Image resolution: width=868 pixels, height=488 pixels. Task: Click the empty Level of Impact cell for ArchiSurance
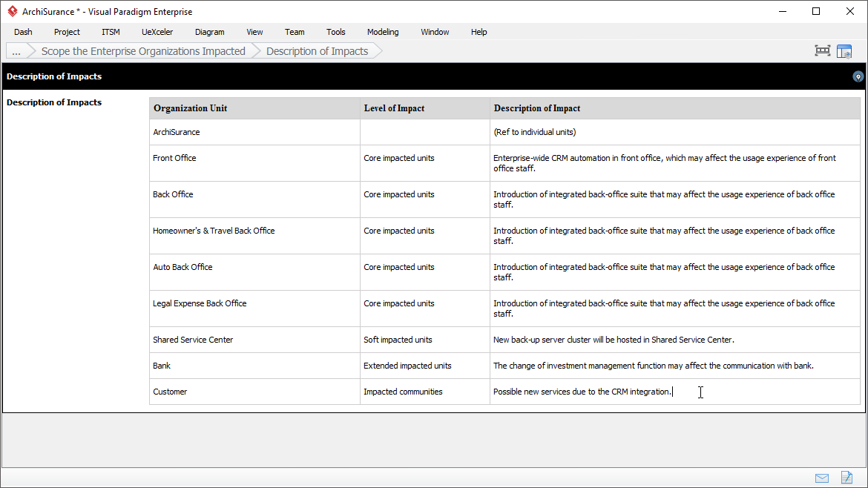(424, 132)
